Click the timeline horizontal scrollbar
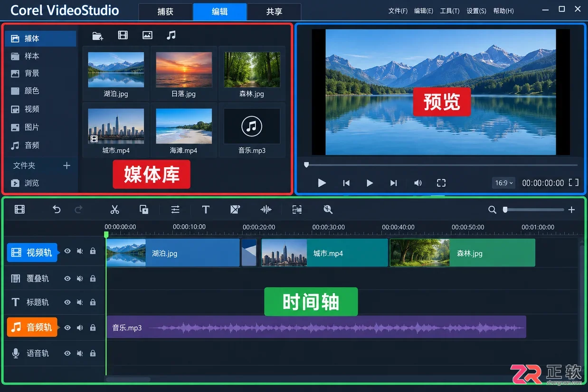 [128, 379]
